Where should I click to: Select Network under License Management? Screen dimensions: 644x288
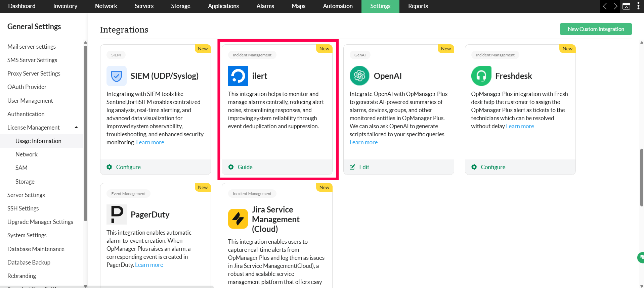[x=27, y=154]
